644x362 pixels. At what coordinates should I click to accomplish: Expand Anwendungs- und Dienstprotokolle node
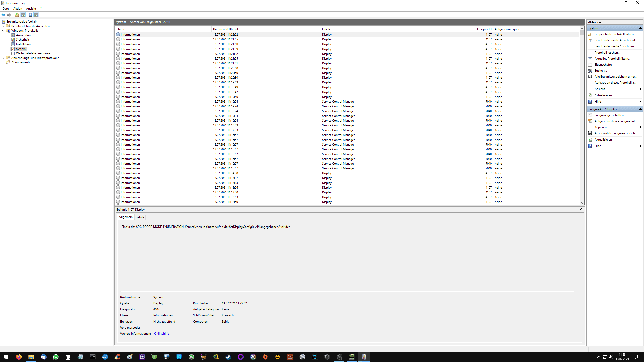[3, 58]
